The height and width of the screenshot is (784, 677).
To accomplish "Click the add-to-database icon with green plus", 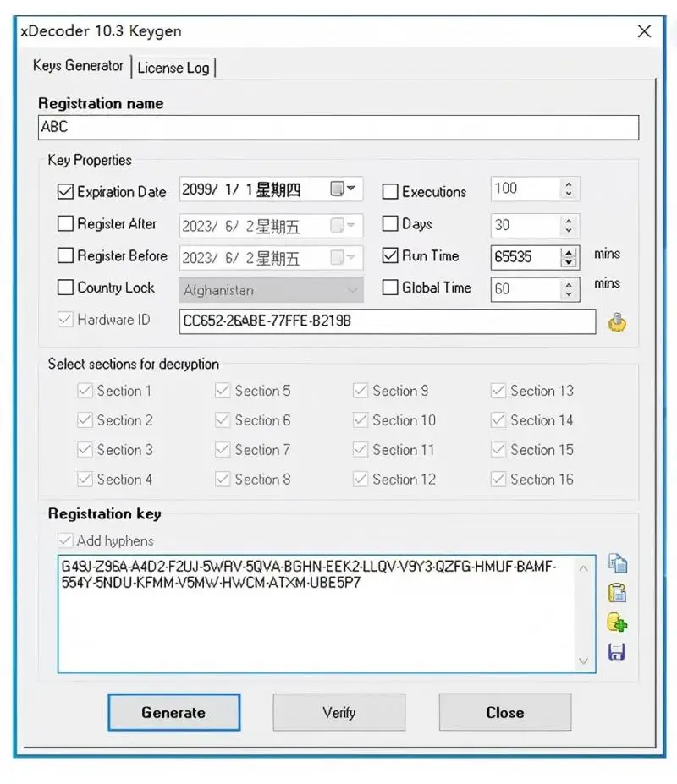I will 618,623.
